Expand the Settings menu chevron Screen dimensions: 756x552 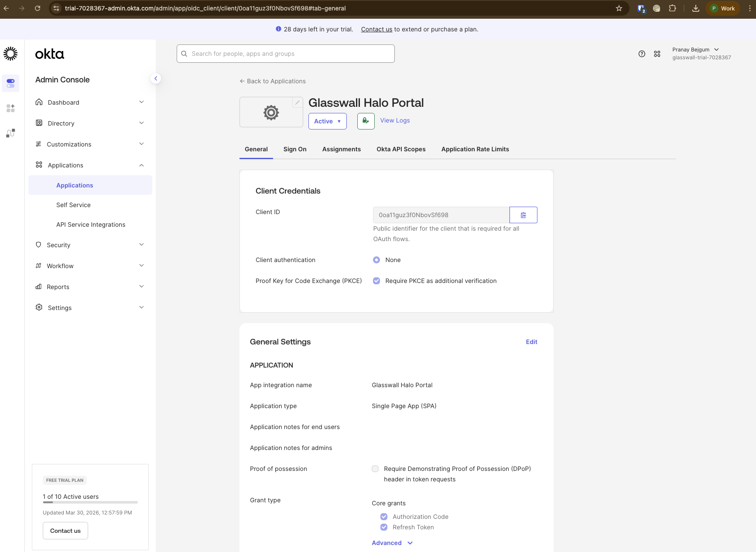[x=141, y=307]
